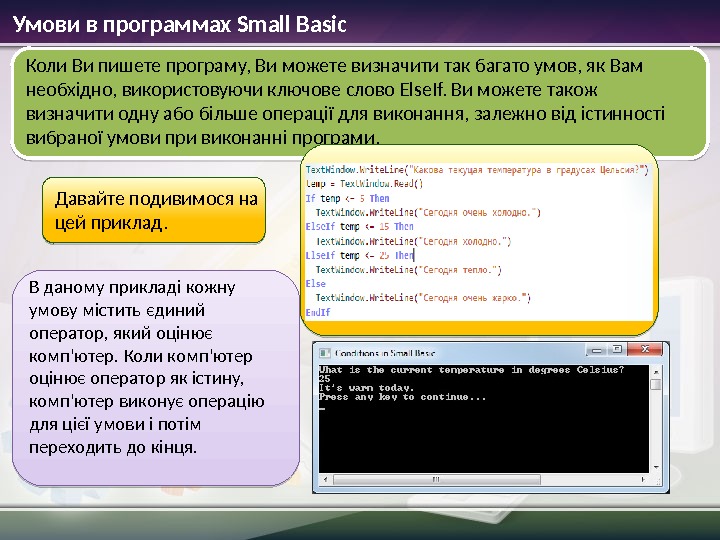Click the console window resize grip corner
Viewport: 720px width, 540px height.
[x=657, y=481]
